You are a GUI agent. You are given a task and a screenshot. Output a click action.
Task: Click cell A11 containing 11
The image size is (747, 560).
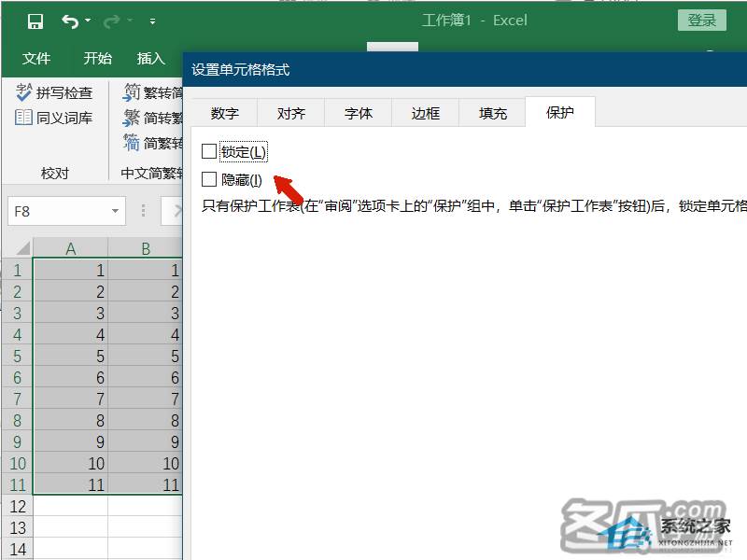coord(71,484)
